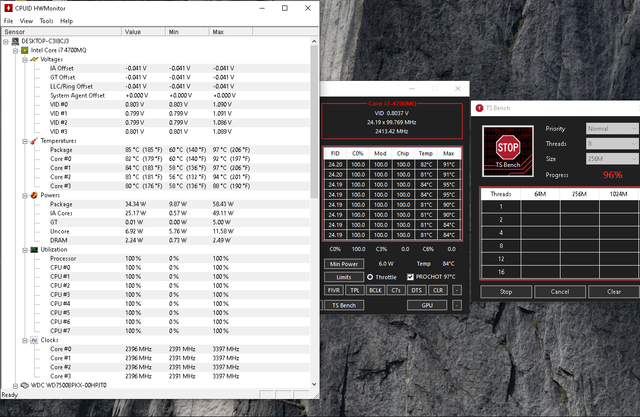Select the Throttle radio button
The width and height of the screenshot is (640, 417).
point(370,277)
